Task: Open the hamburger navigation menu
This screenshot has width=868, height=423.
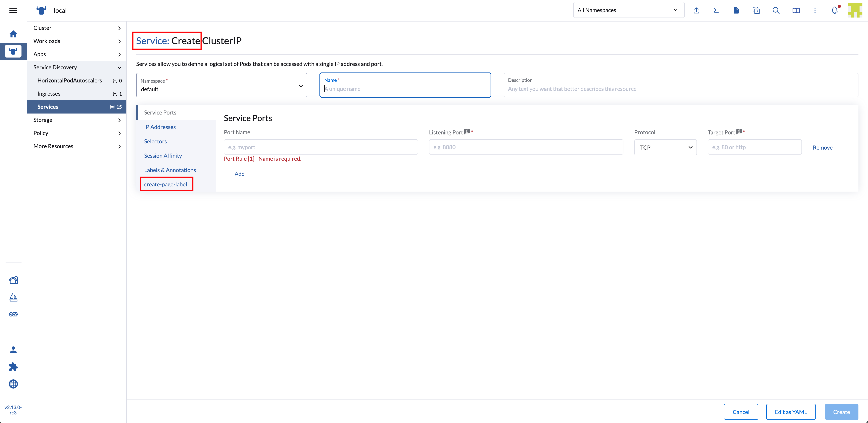Action: [x=13, y=10]
